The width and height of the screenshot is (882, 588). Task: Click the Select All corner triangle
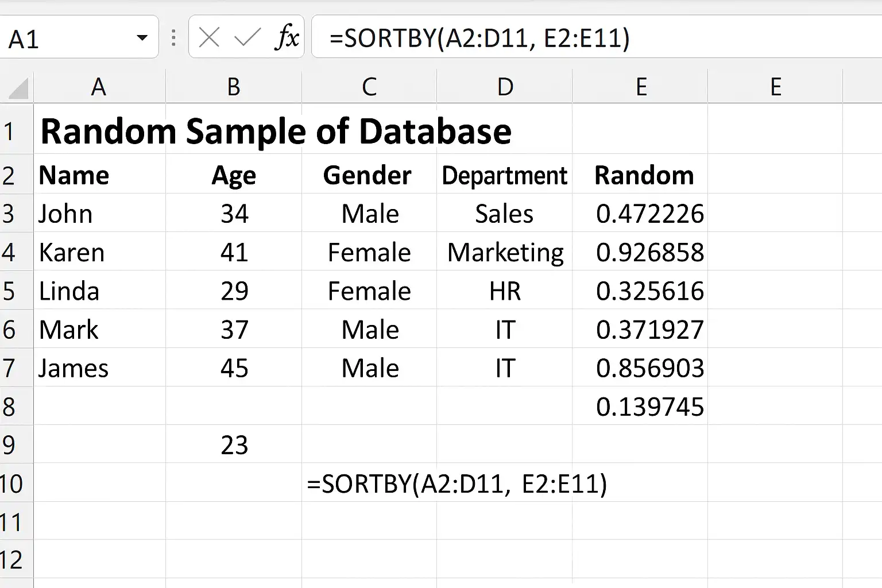click(17, 88)
